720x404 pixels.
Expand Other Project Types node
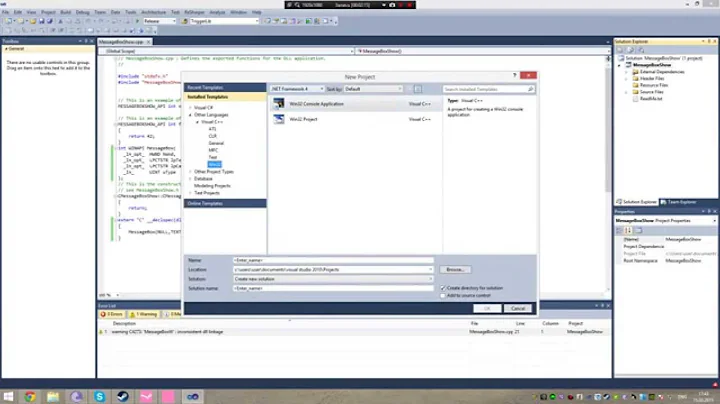pos(191,172)
